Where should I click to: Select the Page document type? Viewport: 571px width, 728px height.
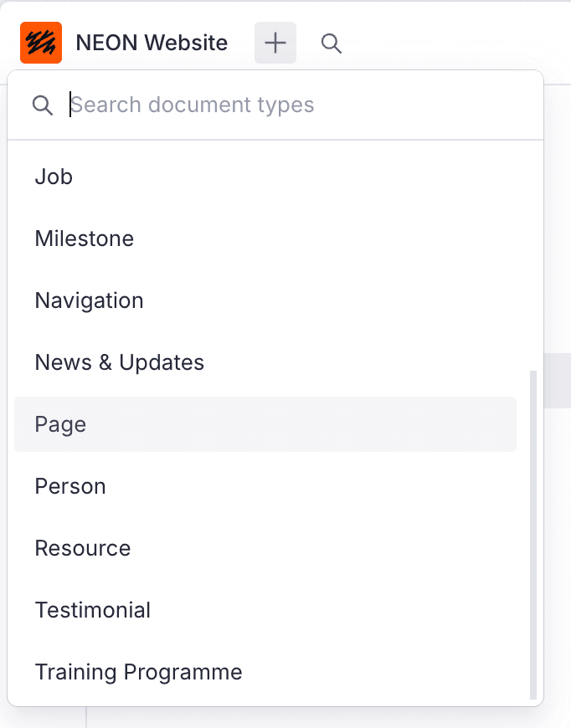coord(59,424)
